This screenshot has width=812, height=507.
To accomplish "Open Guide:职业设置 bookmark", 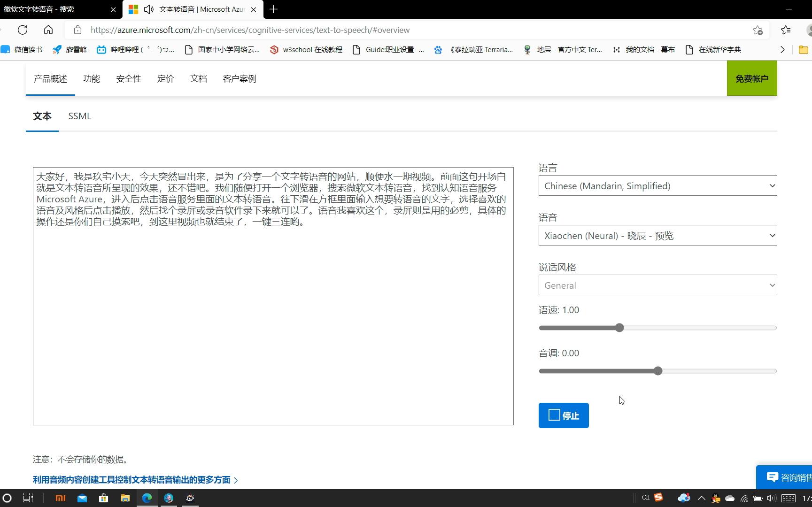I will 388,49.
